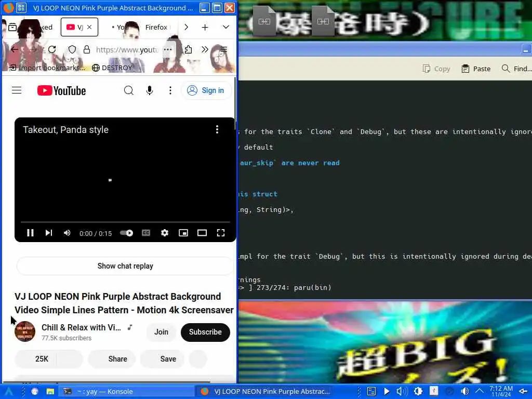532x399 pixels.
Task: Click the YouTube page vertical scrollbar
Action: coord(235,103)
